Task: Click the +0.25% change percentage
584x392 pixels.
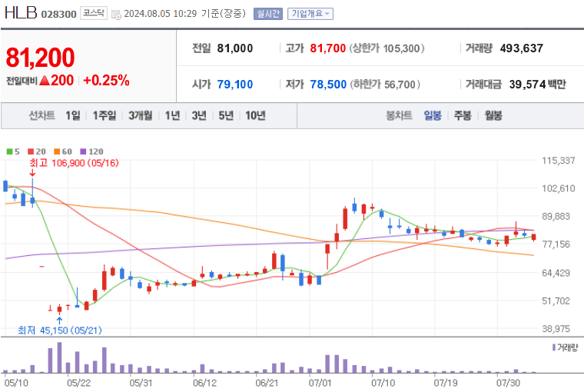Action: tap(106, 80)
